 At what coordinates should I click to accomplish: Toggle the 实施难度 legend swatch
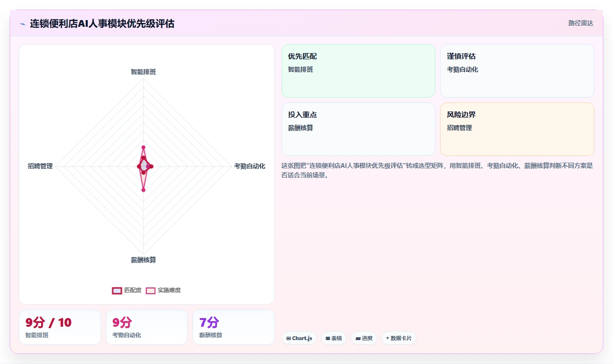tap(150, 290)
